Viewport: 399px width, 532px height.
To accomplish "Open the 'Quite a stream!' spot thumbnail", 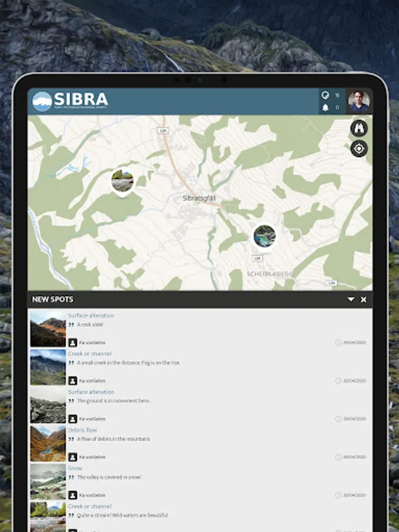I will pyautogui.click(x=48, y=517).
